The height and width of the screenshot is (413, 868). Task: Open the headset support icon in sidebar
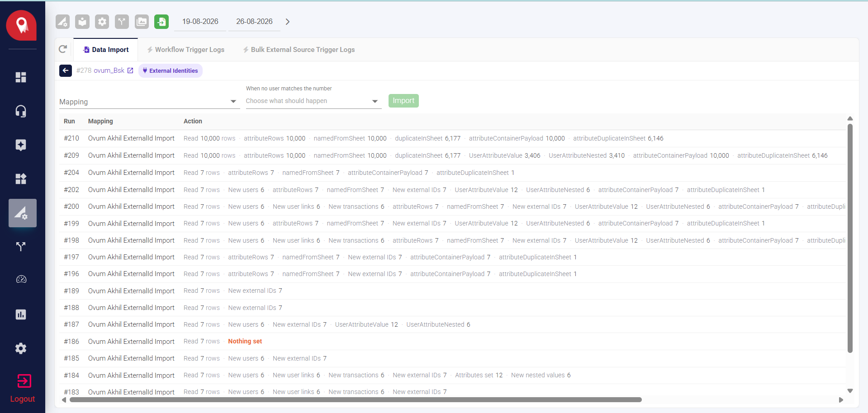[21, 111]
